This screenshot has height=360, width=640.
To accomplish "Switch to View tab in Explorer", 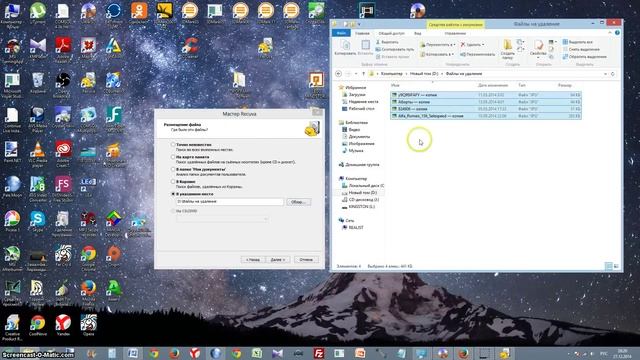I will 418,33.
